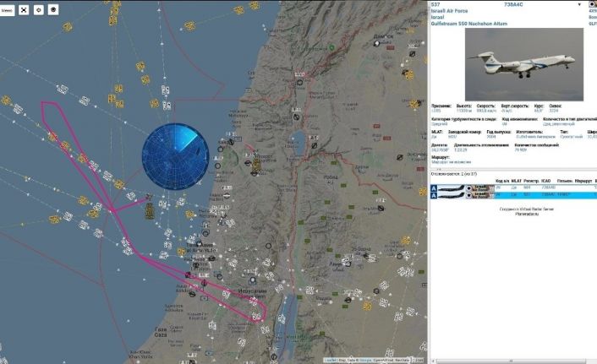The height and width of the screenshot is (364, 597).
Task: Expand the dropdown arrow beside 738A4C
Action: 579,5
